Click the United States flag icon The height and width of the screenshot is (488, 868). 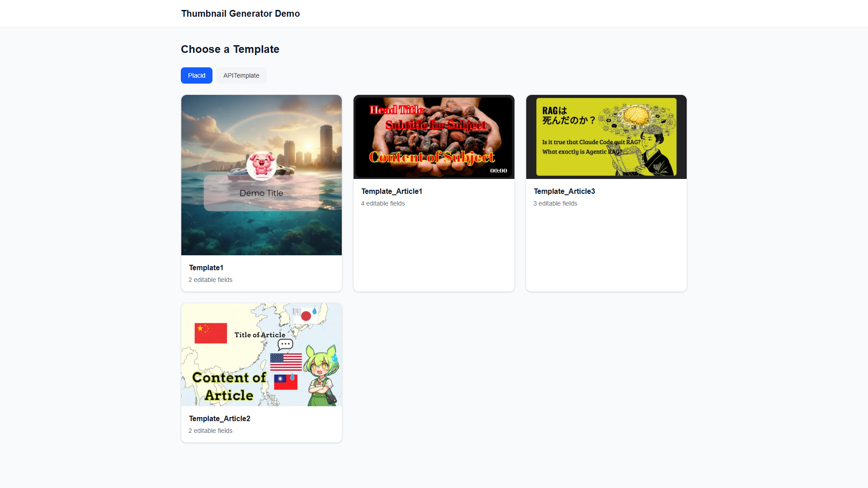click(x=286, y=362)
